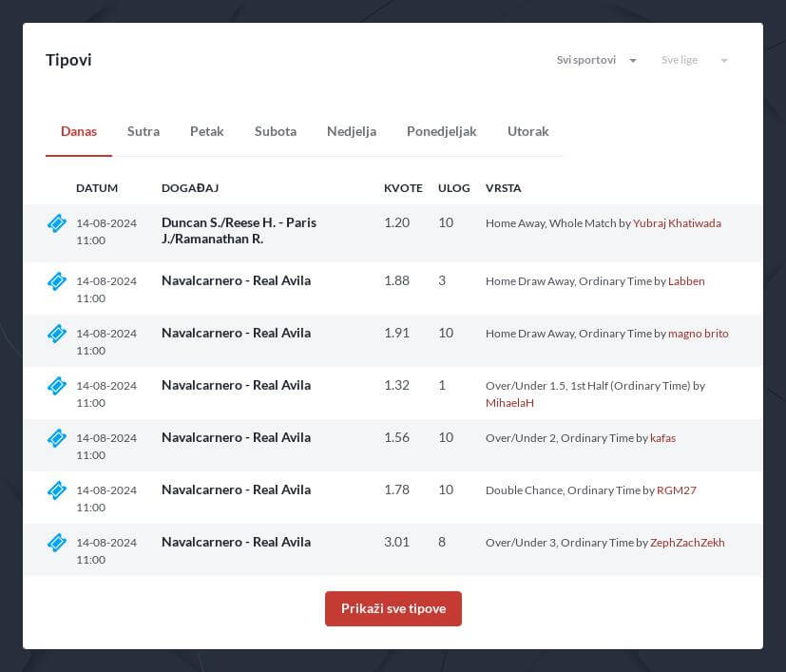Open the Svi sportovi dropdown
The image size is (786, 672).
pyautogui.click(x=596, y=60)
